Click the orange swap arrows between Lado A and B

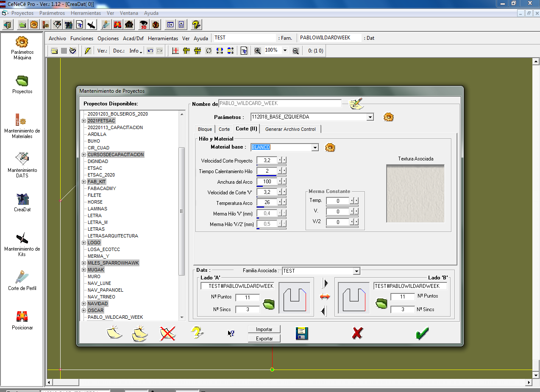tap(325, 297)
